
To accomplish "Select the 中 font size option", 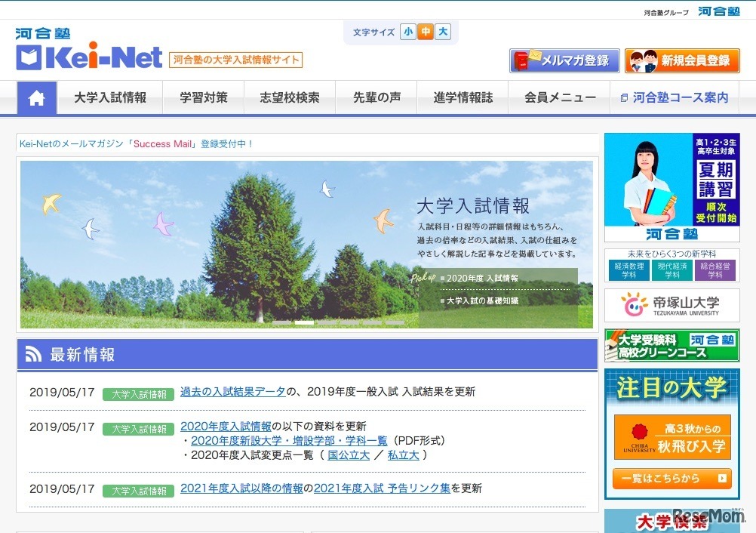I will tap(425, 32).
